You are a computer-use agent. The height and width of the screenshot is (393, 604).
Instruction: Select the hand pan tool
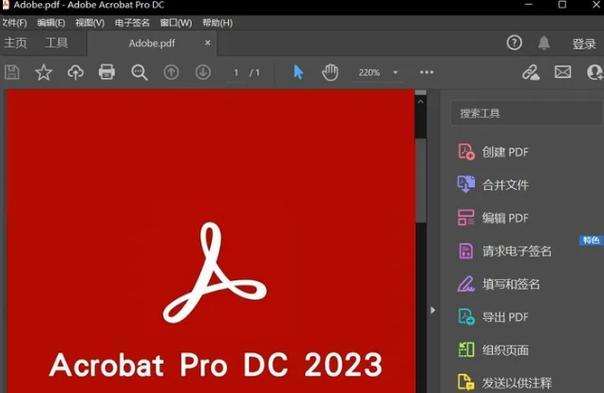click(330, 72)
